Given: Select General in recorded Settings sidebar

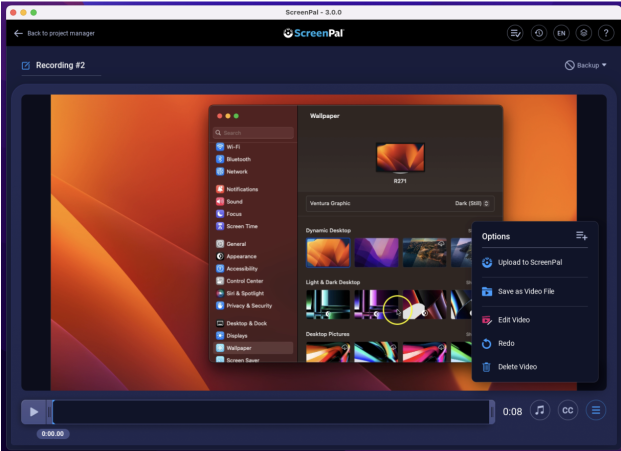Looking at the screenshot, I should pos(236,244).
